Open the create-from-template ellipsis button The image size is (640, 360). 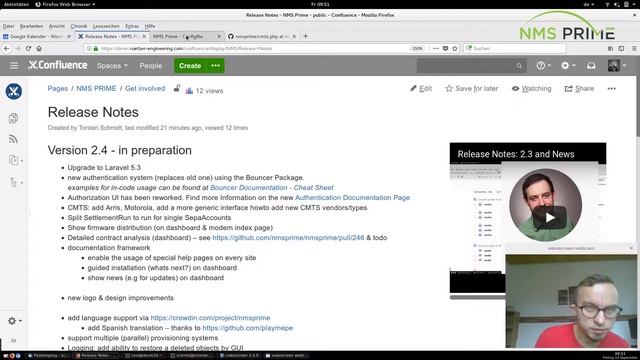pos(216,66)
